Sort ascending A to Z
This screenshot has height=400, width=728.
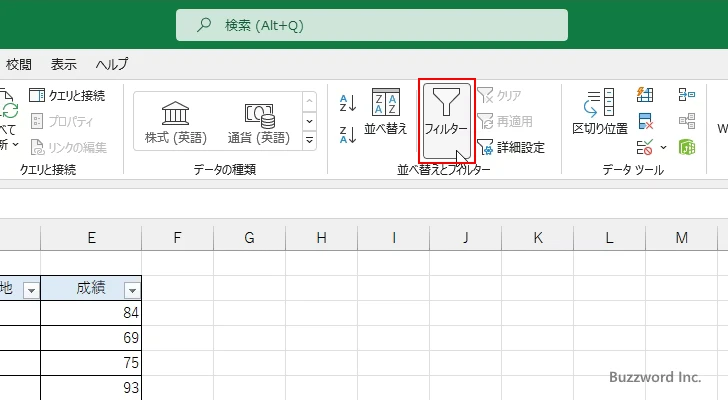tap(348, 103)
